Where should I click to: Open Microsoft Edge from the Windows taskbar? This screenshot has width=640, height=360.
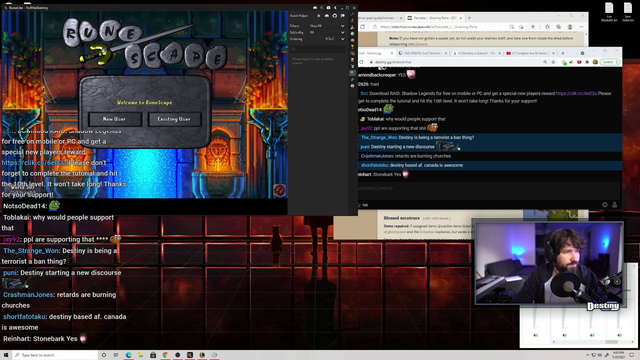click(x=129, y=355)
